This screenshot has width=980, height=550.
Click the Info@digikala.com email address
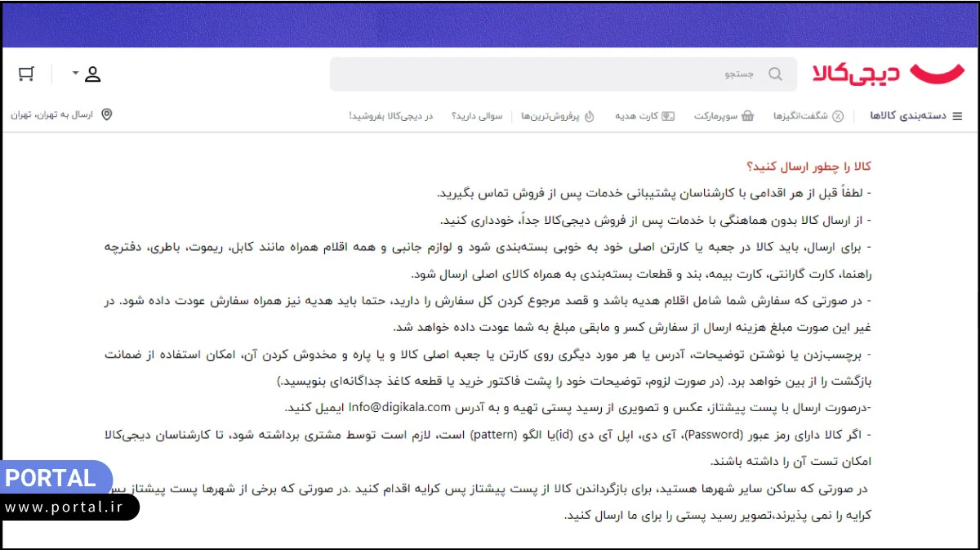point(398,407)
